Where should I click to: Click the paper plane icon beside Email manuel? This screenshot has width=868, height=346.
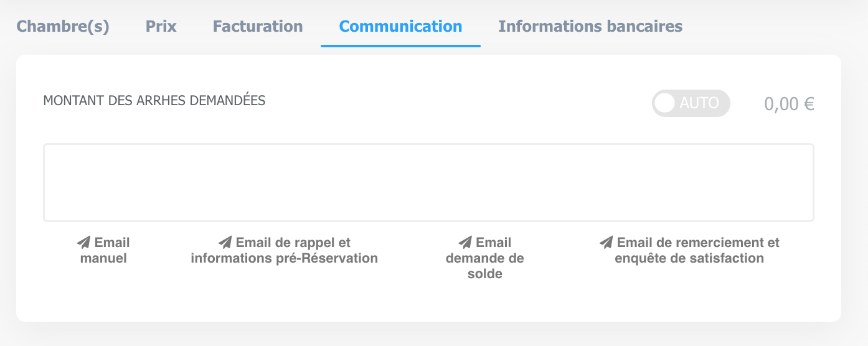click(x=83, y=242)
